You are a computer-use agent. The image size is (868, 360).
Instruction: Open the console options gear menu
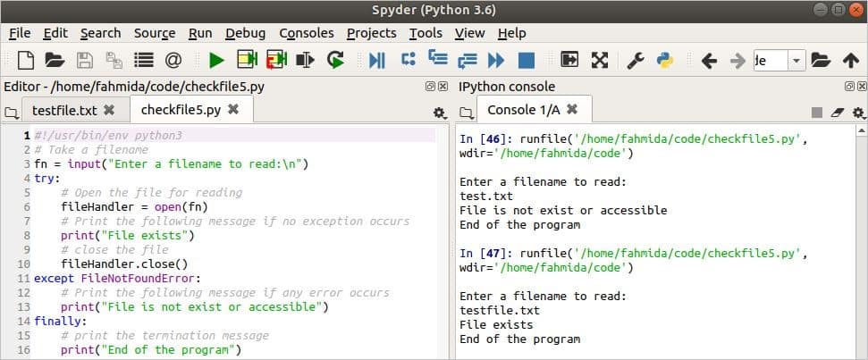(858, 113)
